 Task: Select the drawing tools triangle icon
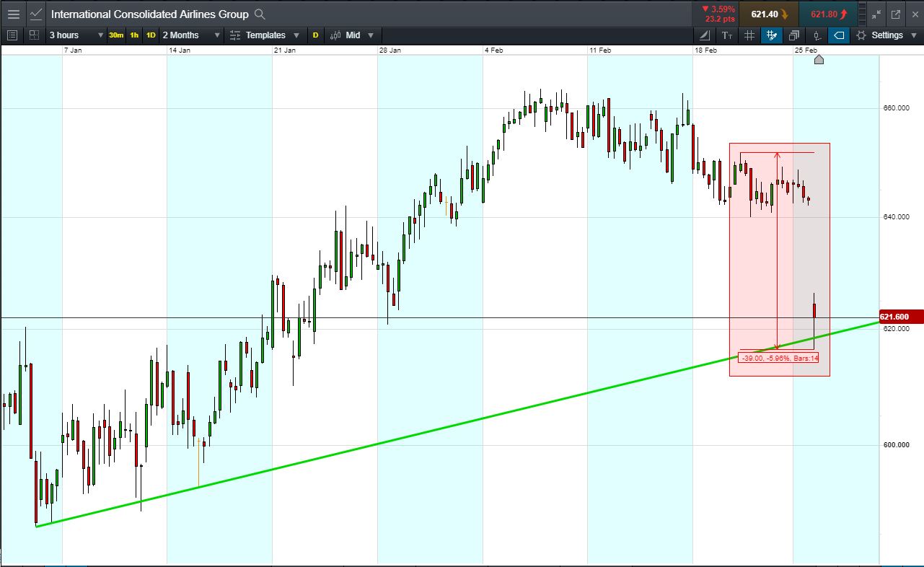[x=705, y=35]
